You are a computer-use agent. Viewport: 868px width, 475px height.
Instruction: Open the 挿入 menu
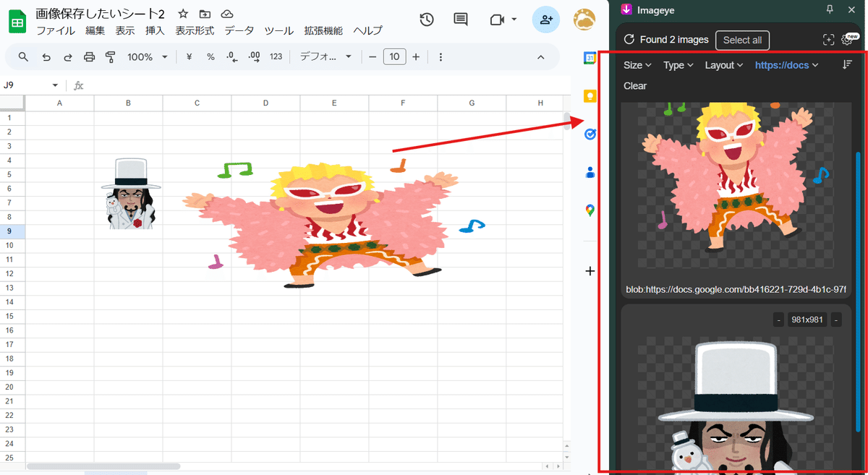[x=155, y=30]
